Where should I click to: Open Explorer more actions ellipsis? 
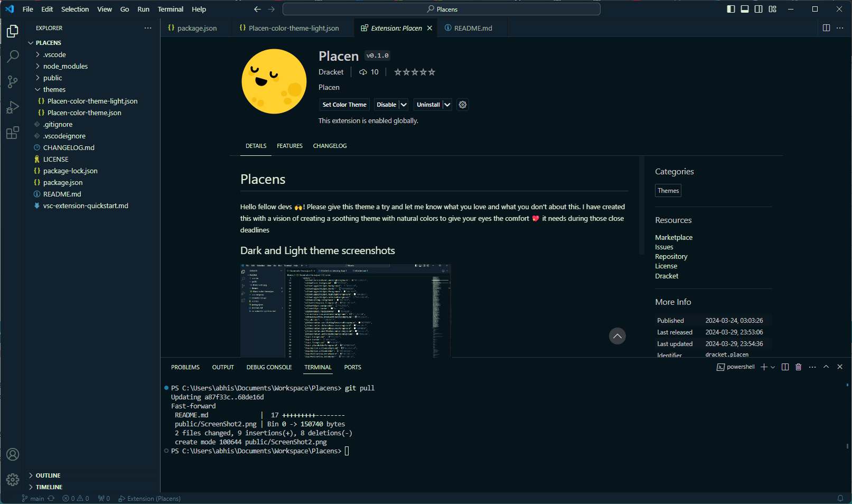pyautogui.click(x=148, y=28)
